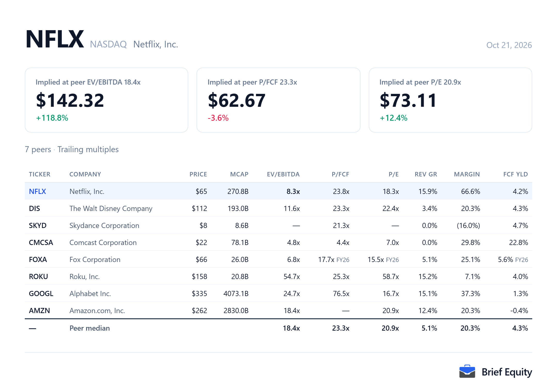Select the SKYD ticker cell

click(38, 225)
